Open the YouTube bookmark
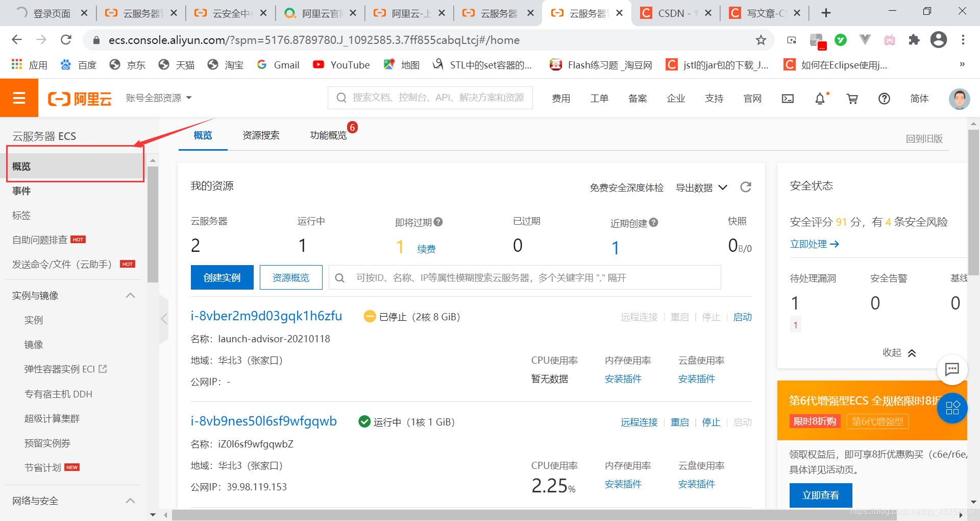980x521 pixels. [x=341, y=65]
